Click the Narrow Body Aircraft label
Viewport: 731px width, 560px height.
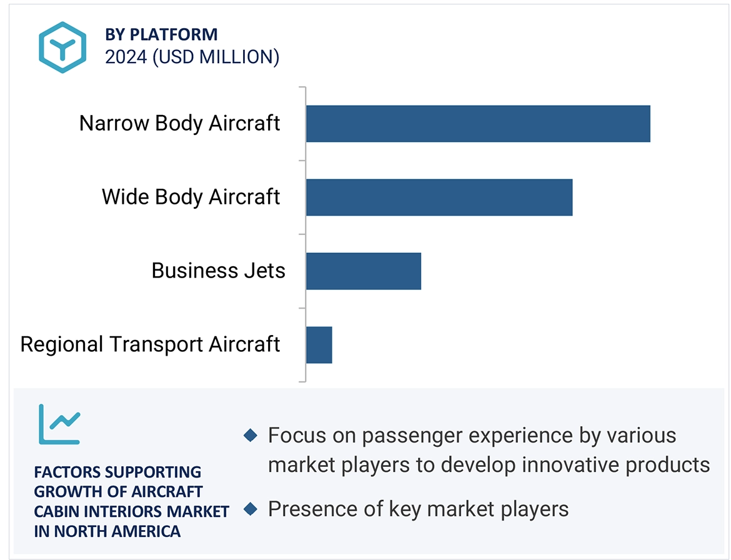point(179,123)
